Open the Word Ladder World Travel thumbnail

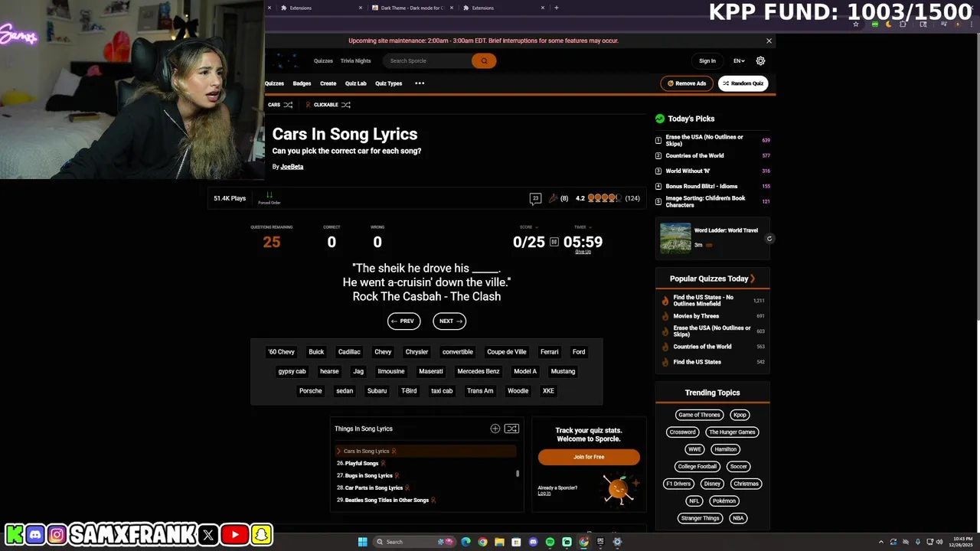675,238
